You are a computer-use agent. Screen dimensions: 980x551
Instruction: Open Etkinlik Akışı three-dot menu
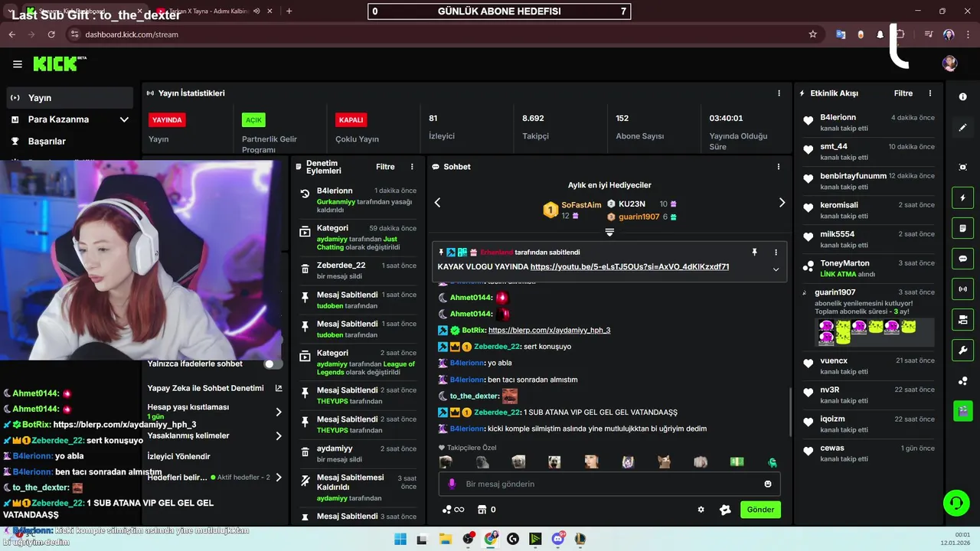(930, 93)
